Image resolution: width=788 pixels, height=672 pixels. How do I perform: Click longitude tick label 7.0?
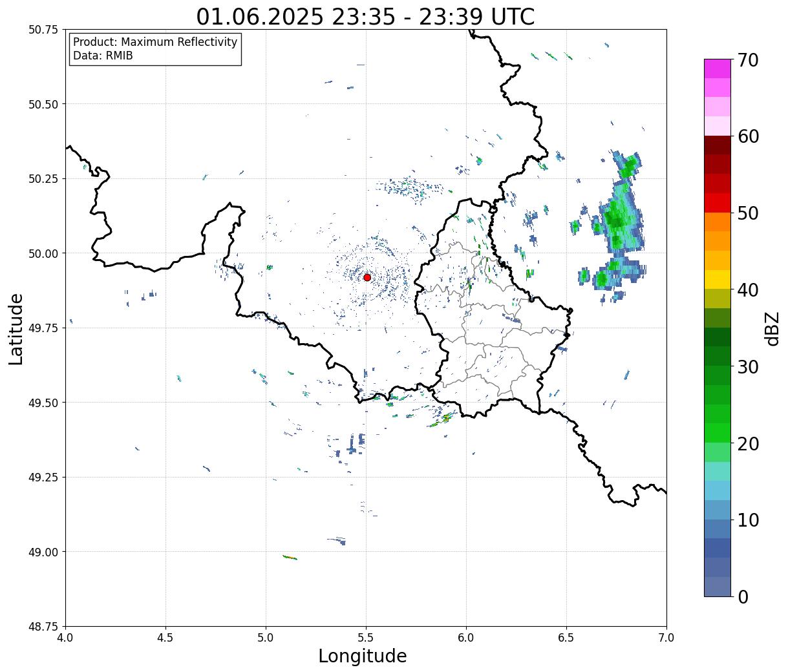(x=666, y=638)
